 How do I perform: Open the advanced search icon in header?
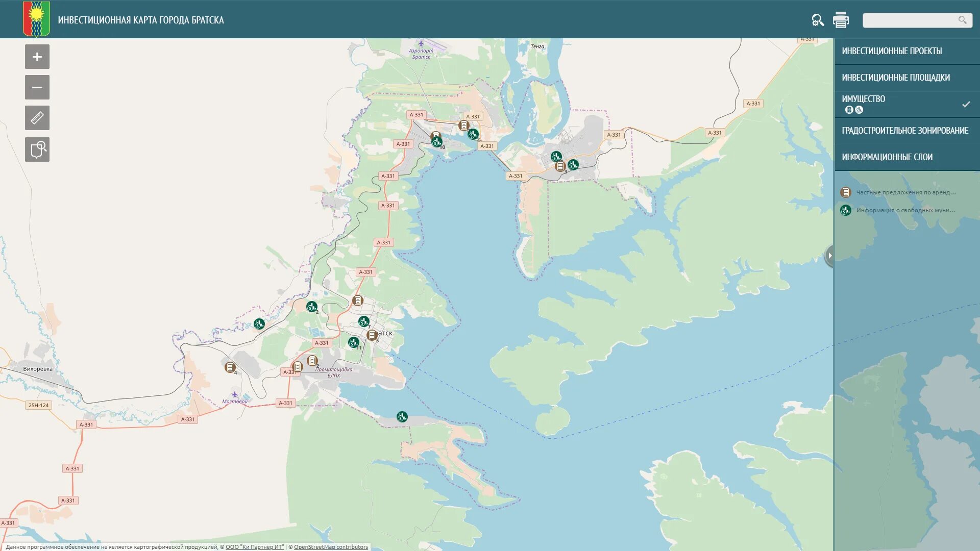[818, 20]
